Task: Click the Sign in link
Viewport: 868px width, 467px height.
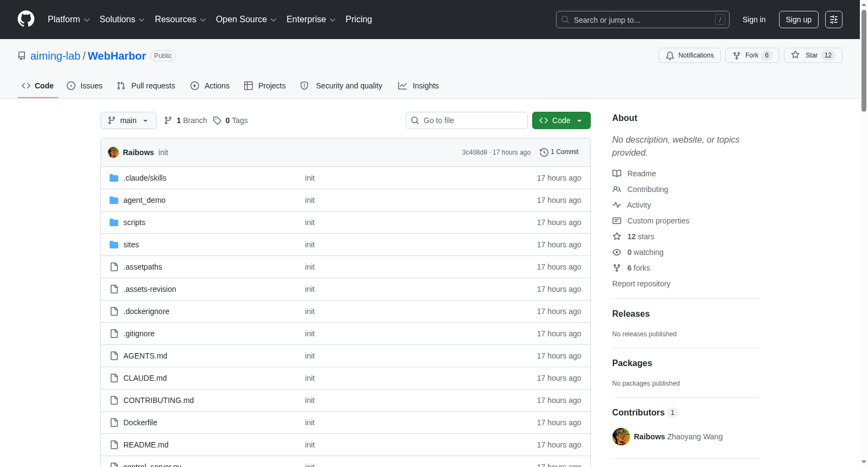Action: tap(754, 20)
